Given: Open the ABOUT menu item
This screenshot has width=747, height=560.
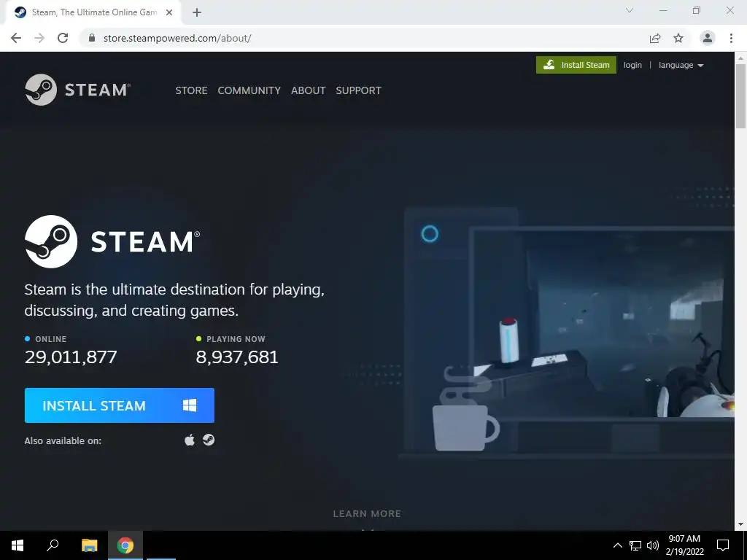Looking at the screenshot, I should [x=309, y=90].
